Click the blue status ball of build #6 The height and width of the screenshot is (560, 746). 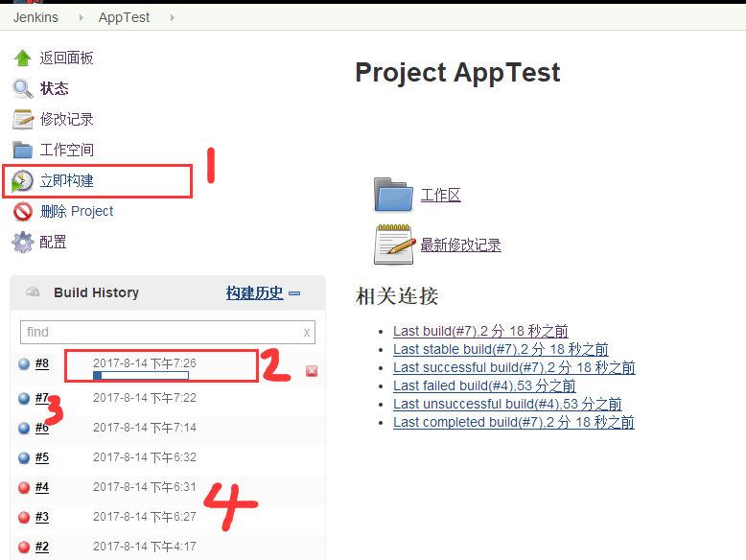(x=24, y=429)
